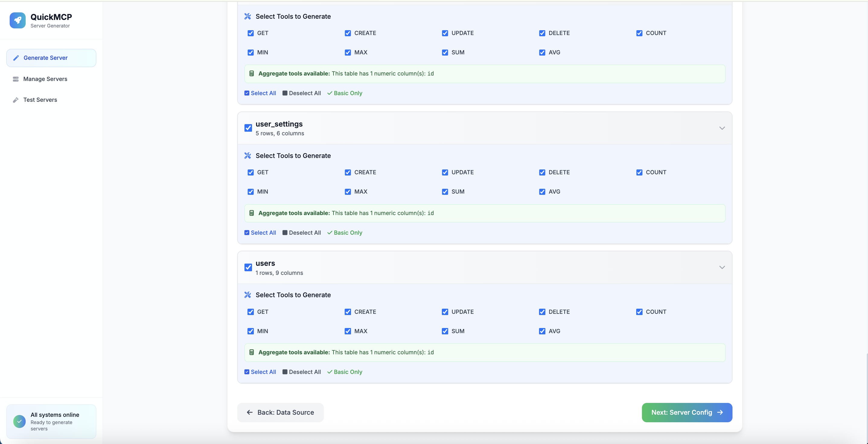This screenshot has height=444, width=868.
Task: Go back to Data Source step
Action: [280, 412]
